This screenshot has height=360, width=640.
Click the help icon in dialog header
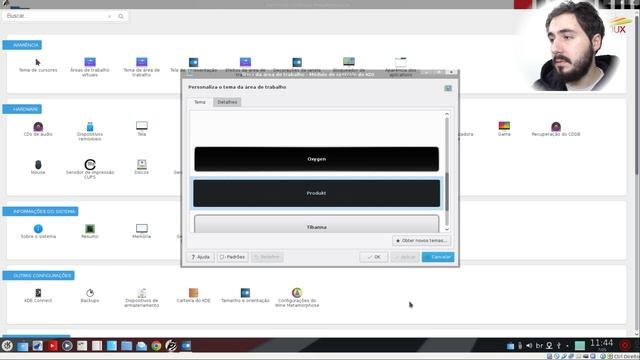[x=448, y=88]
